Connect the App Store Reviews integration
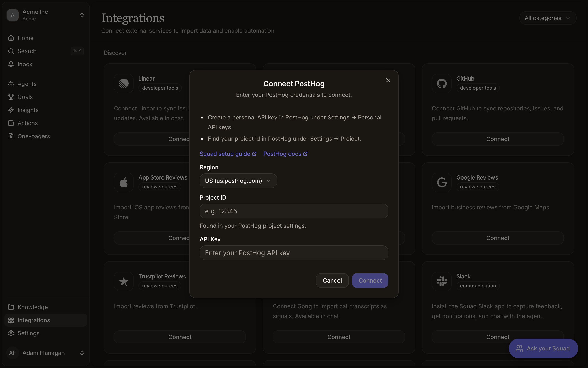The height and width of the screenshot is (368, 588). (152, 238)
